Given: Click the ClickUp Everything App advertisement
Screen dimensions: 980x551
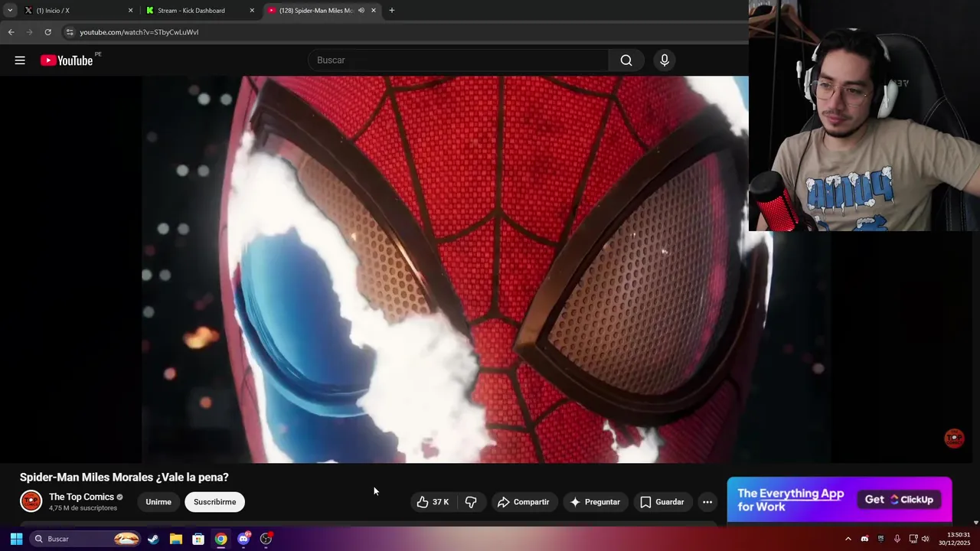Looking at the screenshot, I should 839,500.
